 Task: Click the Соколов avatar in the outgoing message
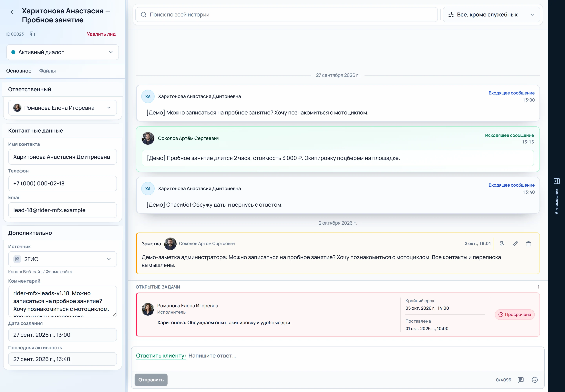click(x=148, y=138)
